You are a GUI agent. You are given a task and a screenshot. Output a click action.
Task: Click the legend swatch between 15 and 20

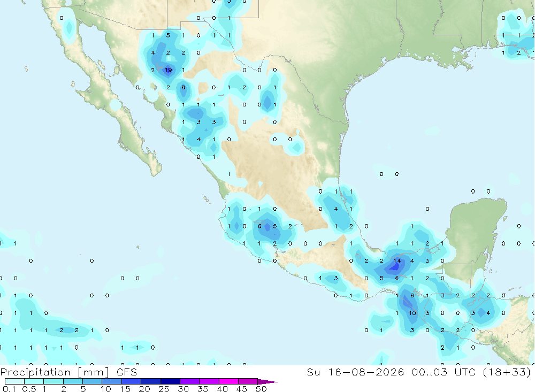point(132,381)
